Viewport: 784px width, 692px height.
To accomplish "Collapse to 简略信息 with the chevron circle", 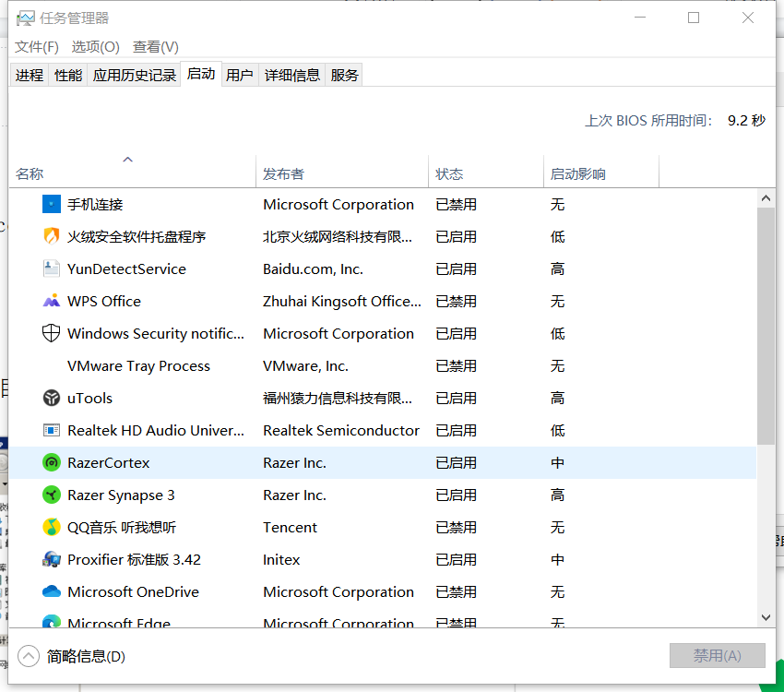I will [x=29, y=656].
